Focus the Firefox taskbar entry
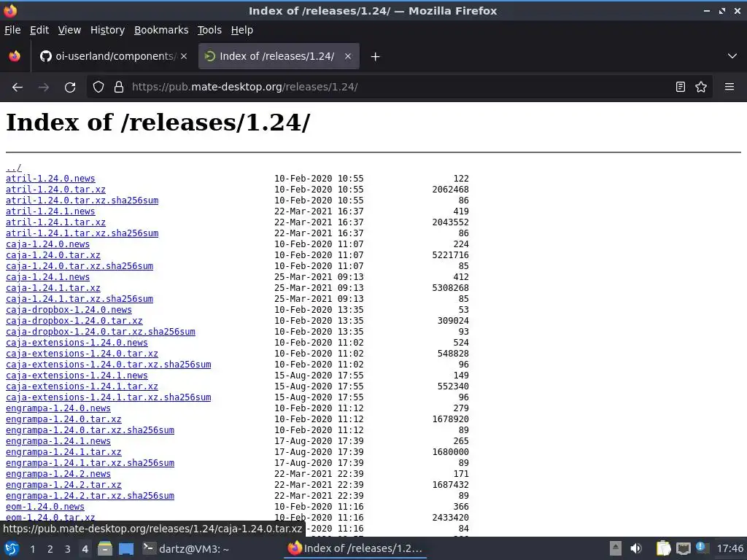This screenshot has width=747, height=560. pos(355,549)
